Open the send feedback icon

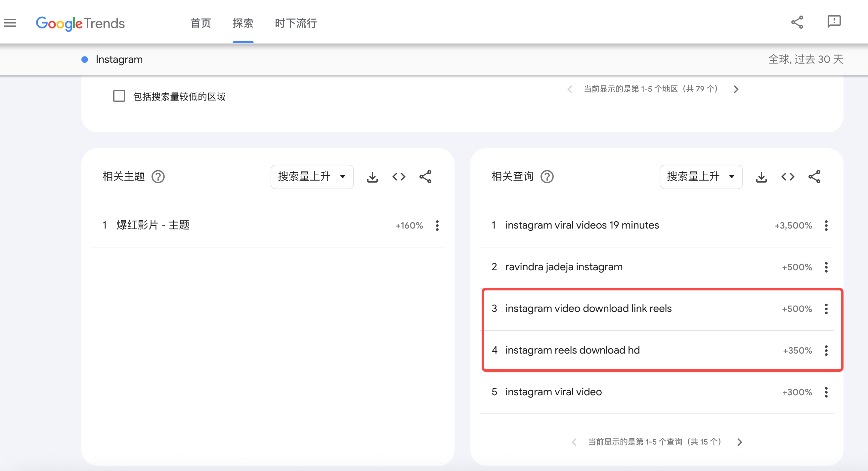(834, 22)
